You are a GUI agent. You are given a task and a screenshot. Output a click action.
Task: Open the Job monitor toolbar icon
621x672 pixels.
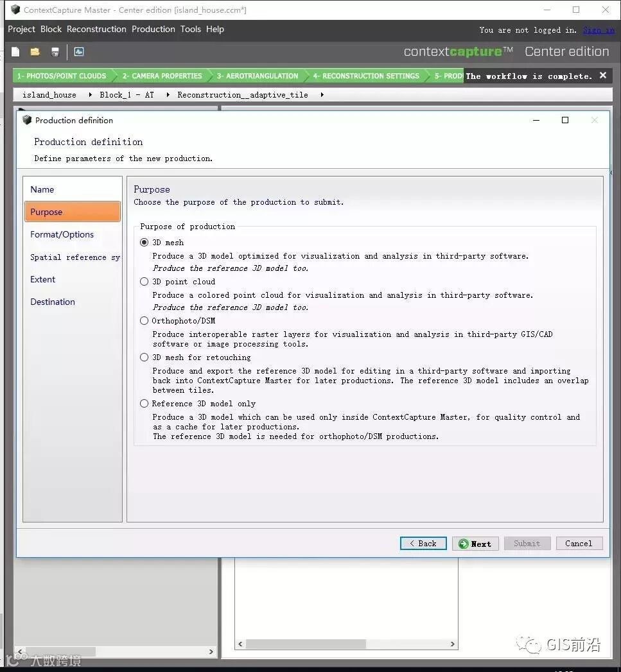79,52
